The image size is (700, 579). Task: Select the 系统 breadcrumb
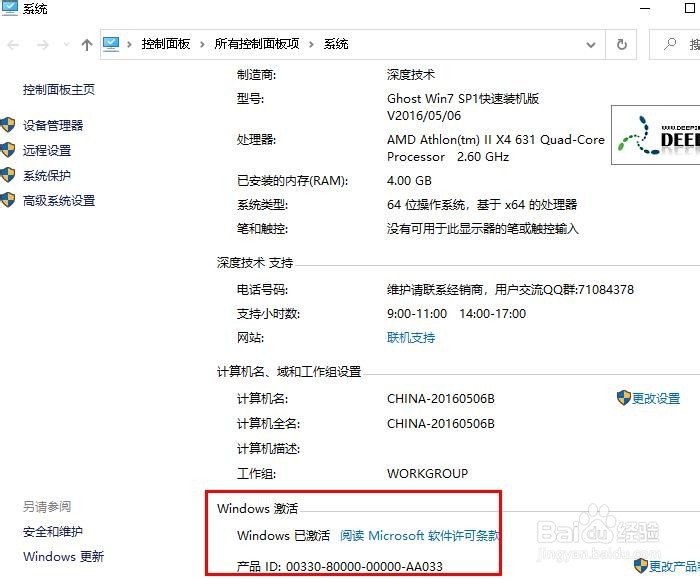coord(336,44)
